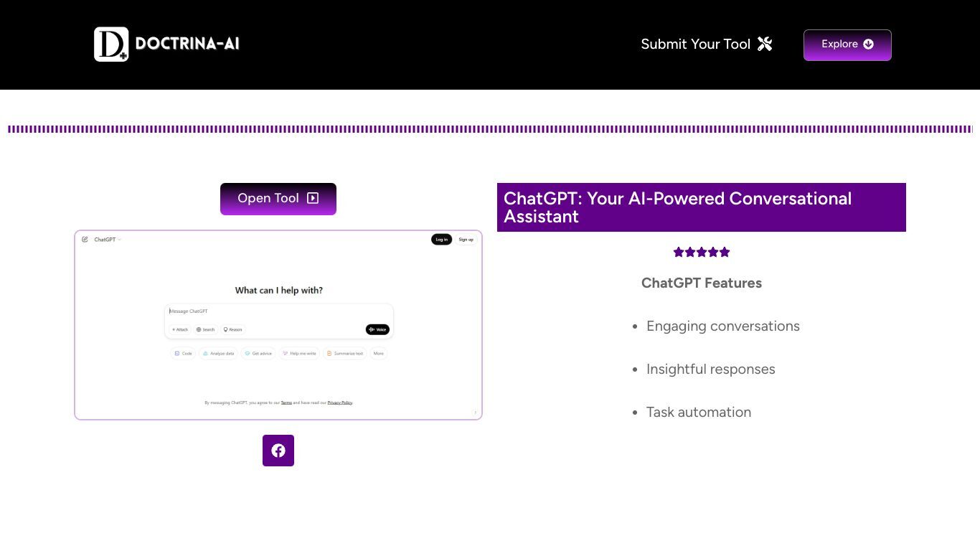This screenshot has width=980, height=551.
Task: Click the ChatGPT title heading
Action: coord(702,207)
